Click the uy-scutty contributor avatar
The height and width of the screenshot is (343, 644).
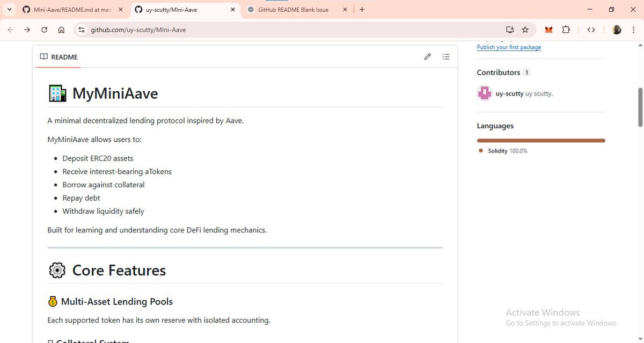(x=485, y=93)
